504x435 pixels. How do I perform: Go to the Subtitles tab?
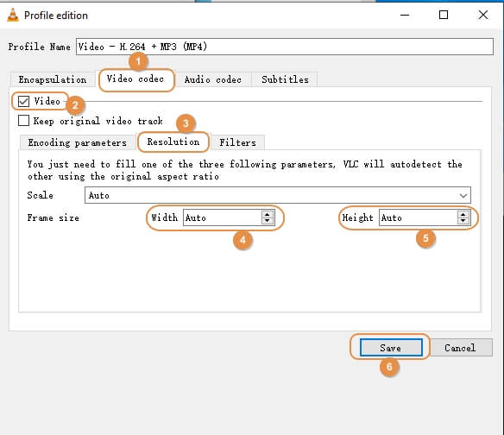(285, 79)
